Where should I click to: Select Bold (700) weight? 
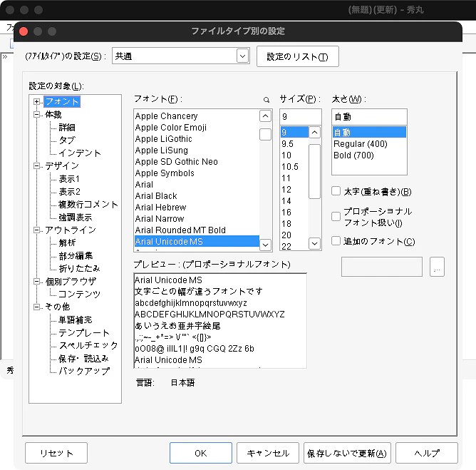click(369, 155)
